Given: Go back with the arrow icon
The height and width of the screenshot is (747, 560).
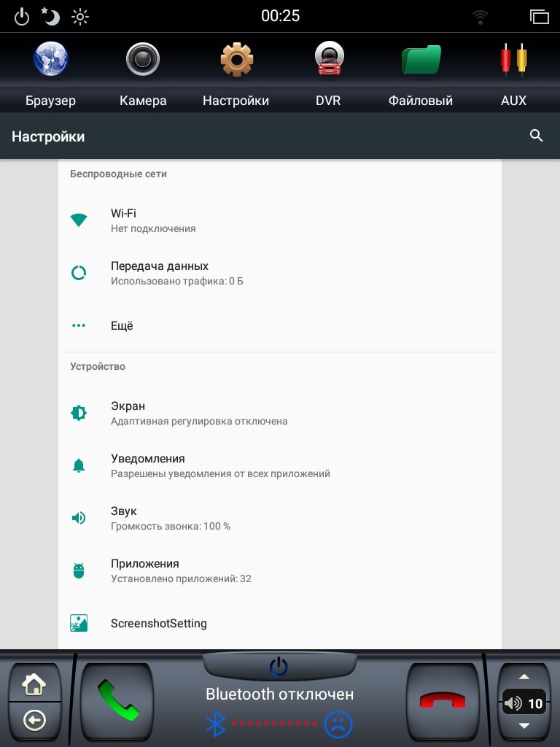Looking at the screenshot, I should [x=34, y=720].
